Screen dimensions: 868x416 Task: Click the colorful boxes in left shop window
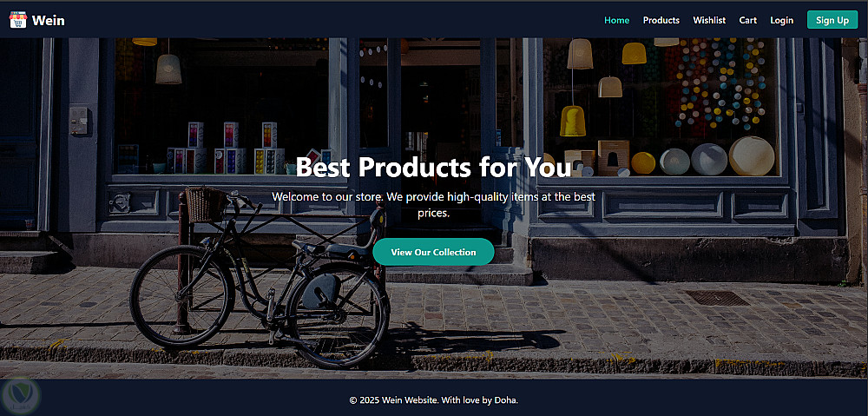(x=226, y=149)
